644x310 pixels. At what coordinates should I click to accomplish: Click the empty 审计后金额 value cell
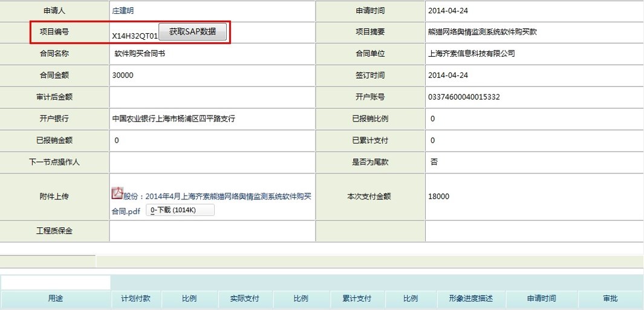point(212,97)
